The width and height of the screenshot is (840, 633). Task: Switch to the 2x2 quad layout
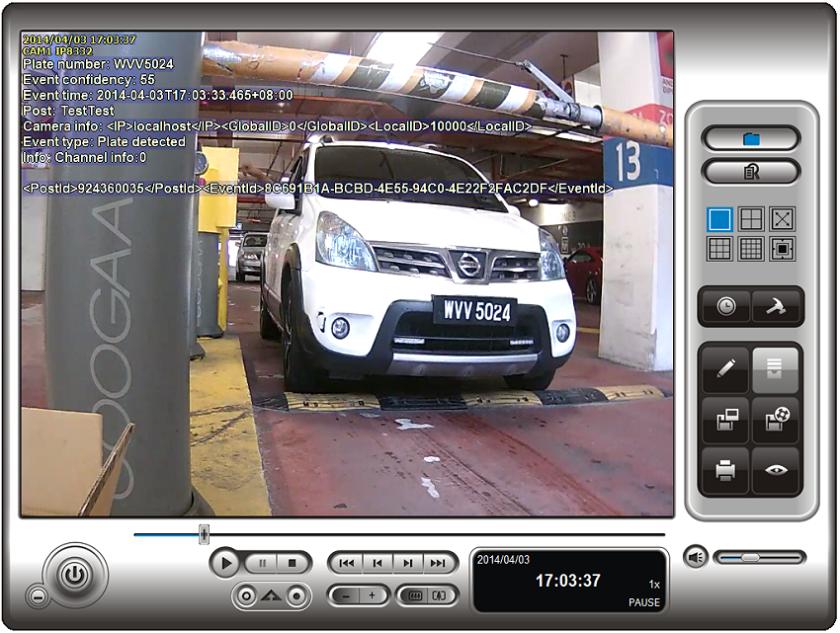(750, 219)
